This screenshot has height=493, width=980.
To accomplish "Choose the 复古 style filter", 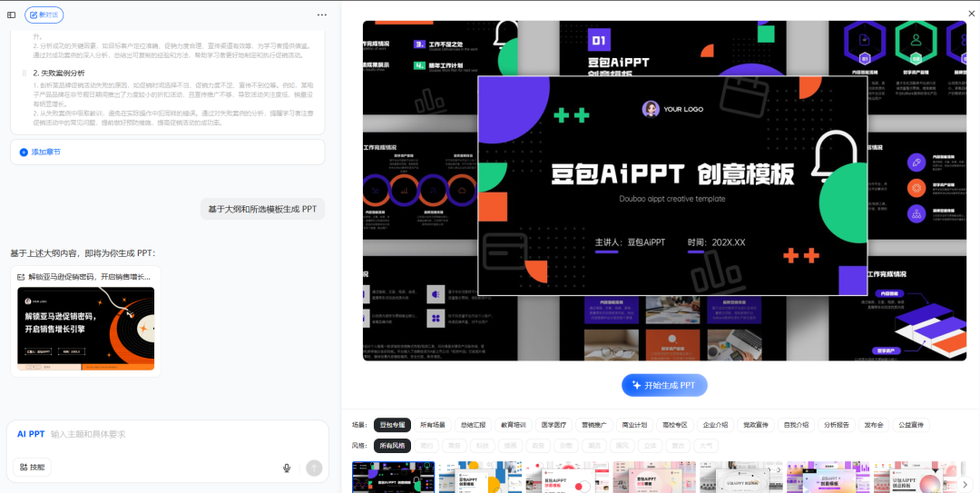I will pyautogui.click(x=678, y=446).
